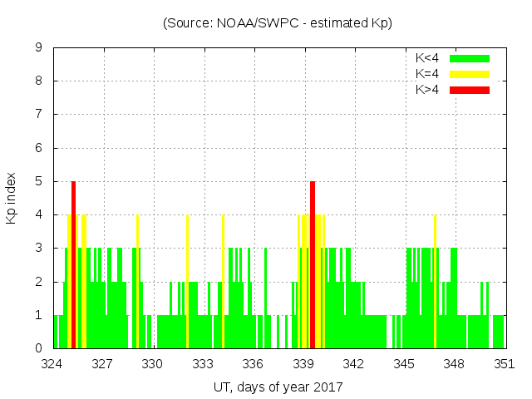Click the "UT, days of year 2017" axis label

(x=278, y=387)
